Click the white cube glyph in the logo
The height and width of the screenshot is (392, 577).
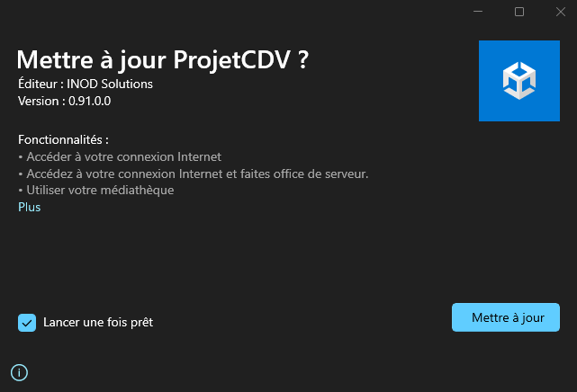[519, 80]
